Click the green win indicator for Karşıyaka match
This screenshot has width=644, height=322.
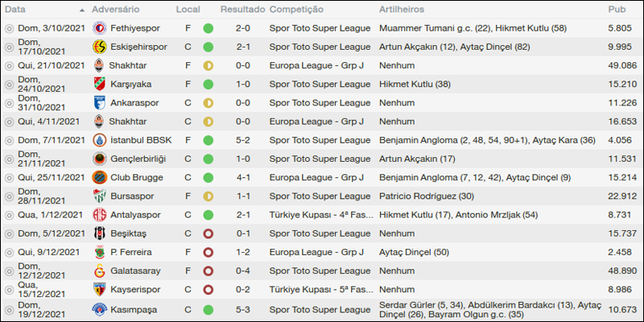coord(208,84)
